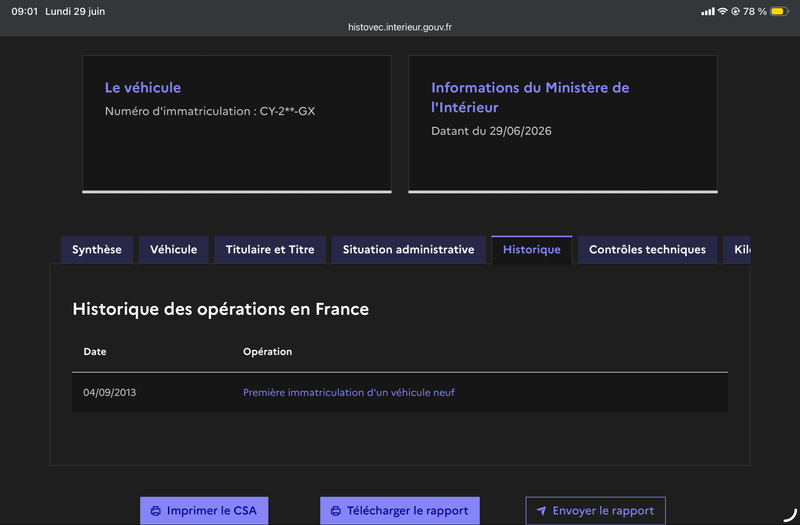Tap the rotation lock icon in status bar
This screenshot has height=525, width=800.
(x=735, y=11)
